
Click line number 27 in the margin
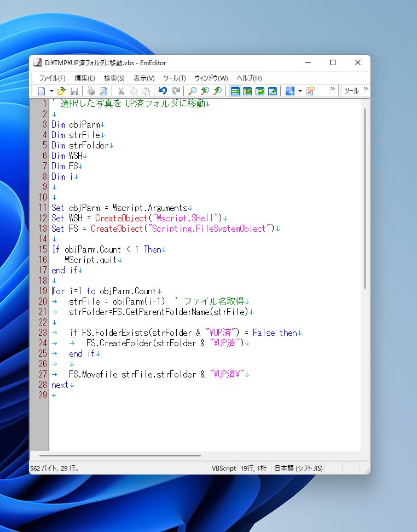pos(43,374)
